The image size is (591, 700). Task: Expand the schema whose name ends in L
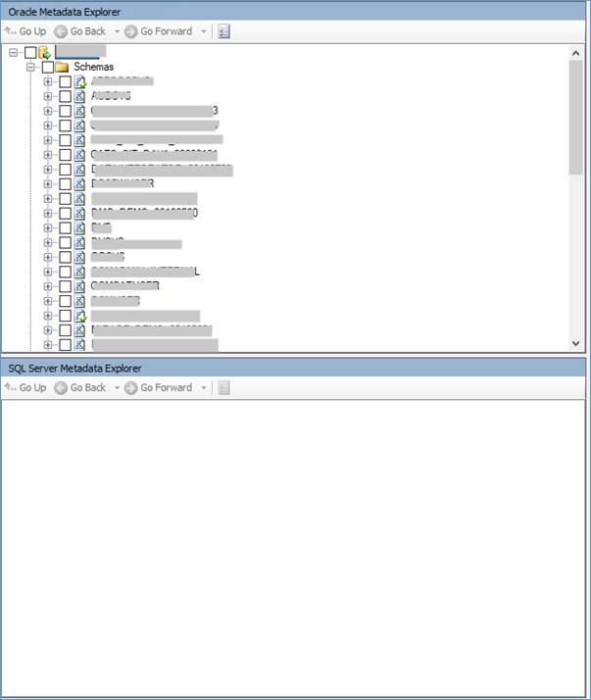[48, 272]
